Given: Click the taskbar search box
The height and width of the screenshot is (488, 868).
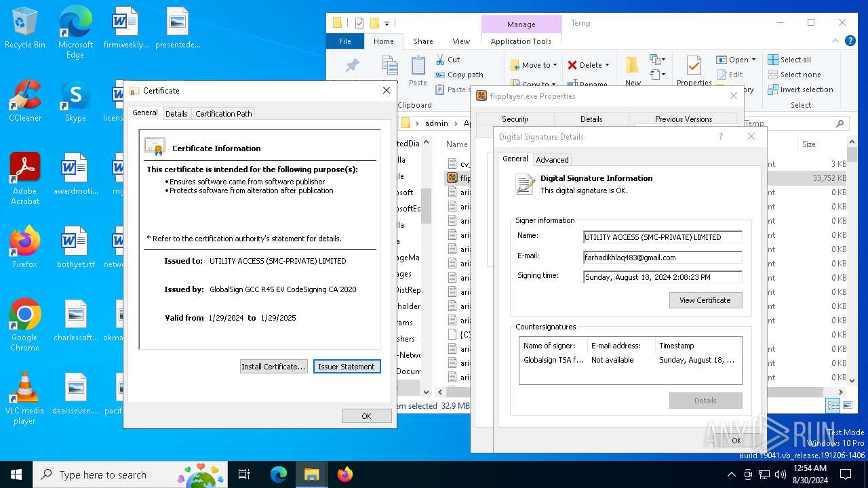Looking at the screenshot, I should tap(131, 474).
